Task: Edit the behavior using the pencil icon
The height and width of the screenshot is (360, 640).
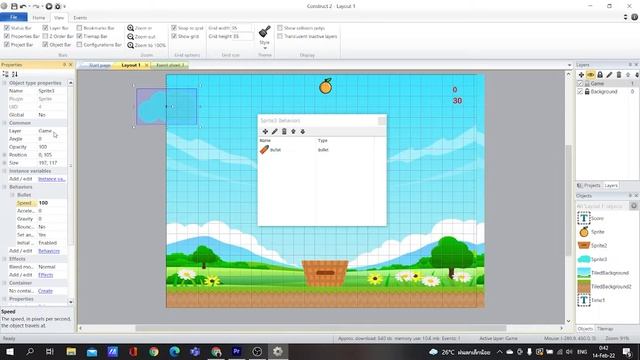Action: point(275,131)
